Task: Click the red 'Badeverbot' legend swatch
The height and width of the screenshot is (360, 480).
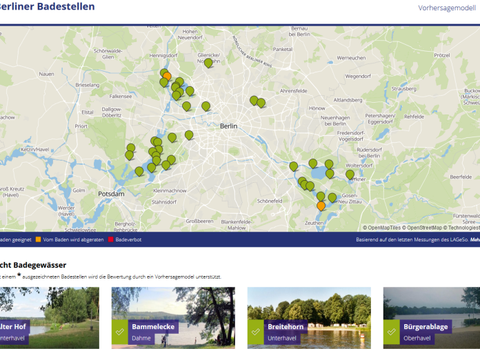Action: 111,239
